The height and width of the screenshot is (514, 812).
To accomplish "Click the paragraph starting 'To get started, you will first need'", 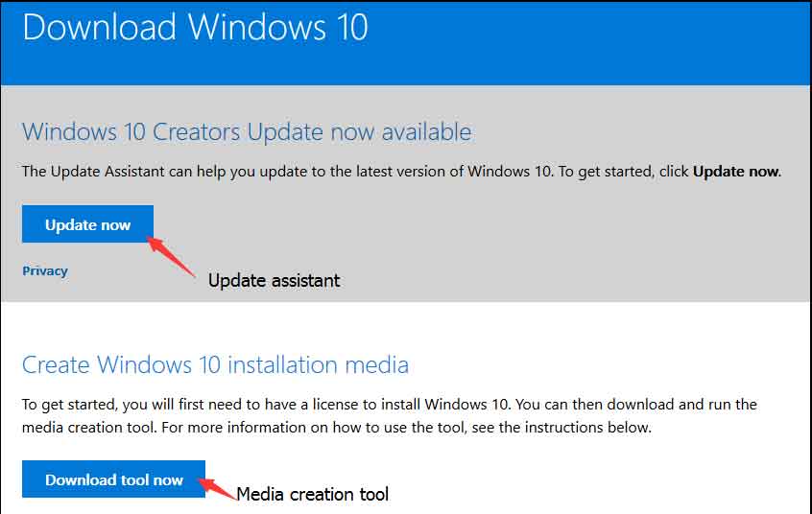I will click(x=390, y=415).
